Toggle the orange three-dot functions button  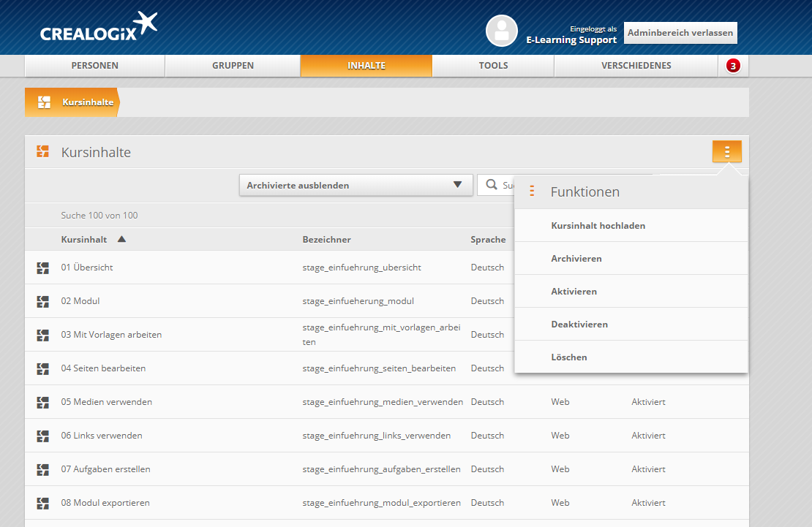click(x=726, y=151)
